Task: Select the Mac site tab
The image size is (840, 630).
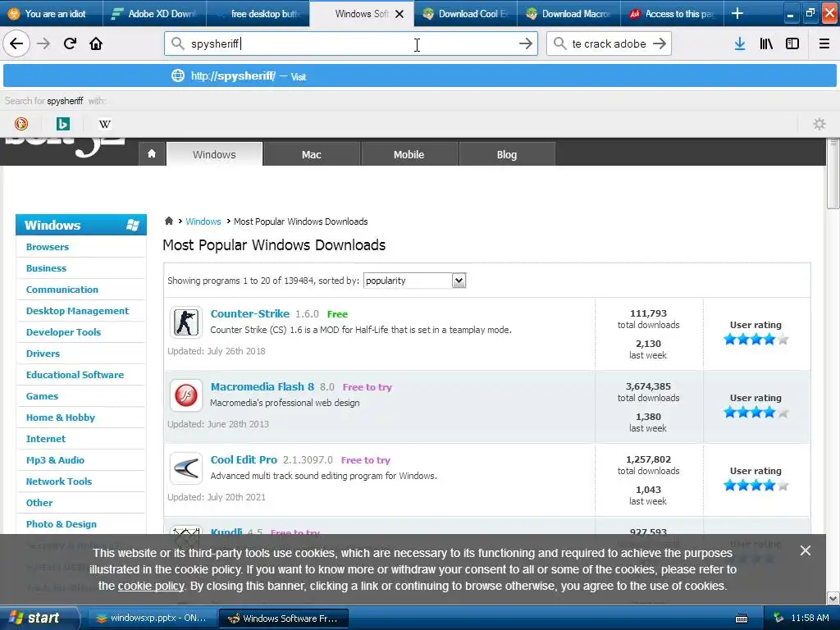Action: click(311, 154)
